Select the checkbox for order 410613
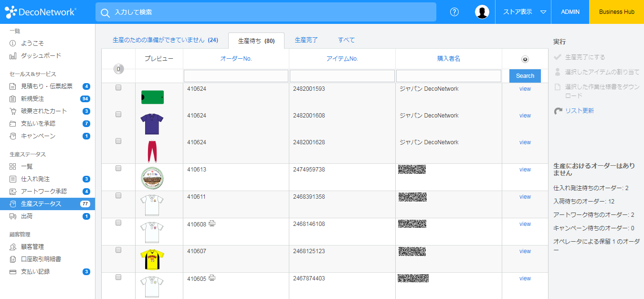 coord(118,168)
